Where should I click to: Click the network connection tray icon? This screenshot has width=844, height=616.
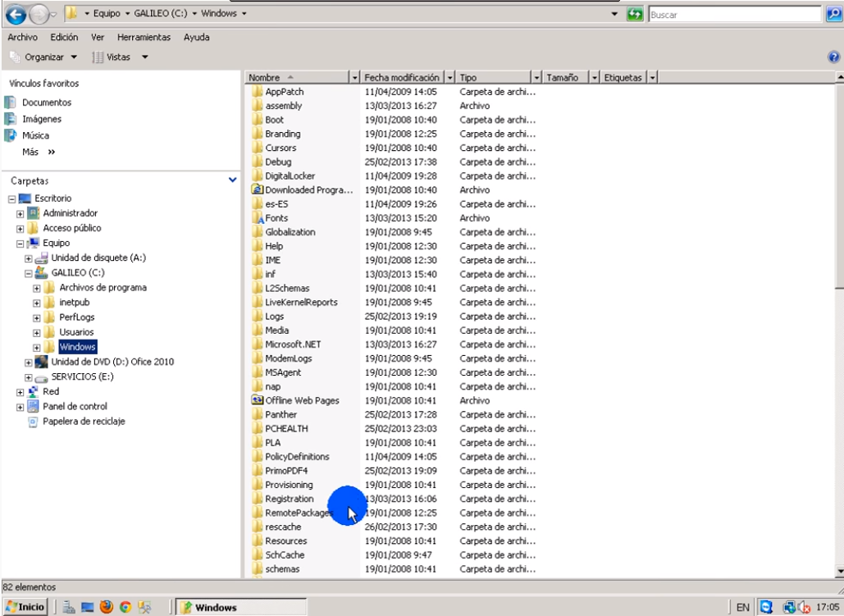point(790,607)
